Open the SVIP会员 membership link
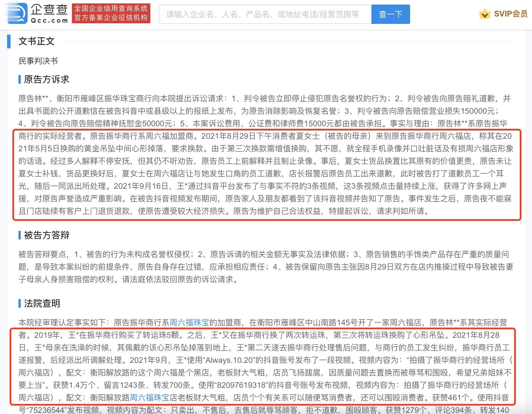The image size is (532, 414). (x=511, y=14)
